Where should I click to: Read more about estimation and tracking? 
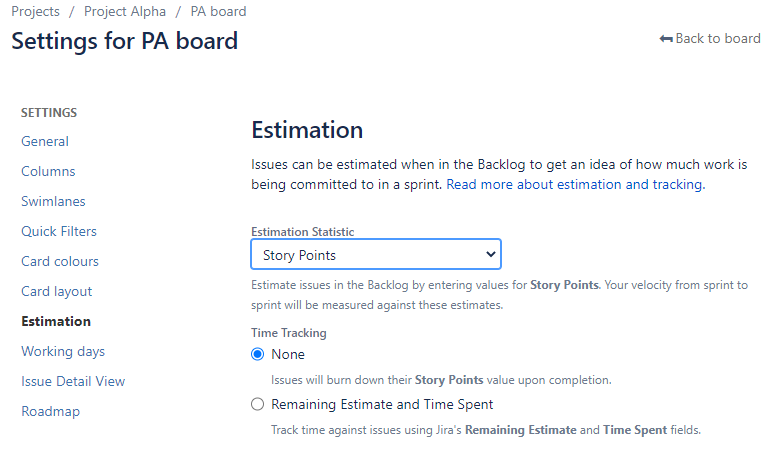(575, 184)
